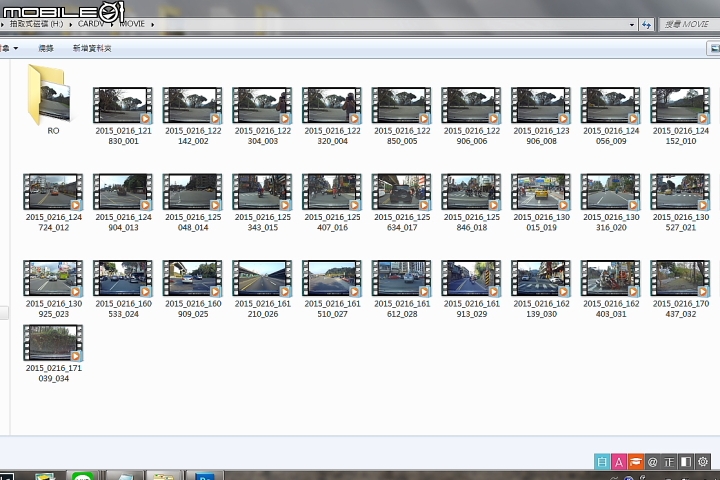The width and height of the screenshot is (720, 480).
Task: Expand arrow after MOVIE breadcrumb
Action: (152, 24)
